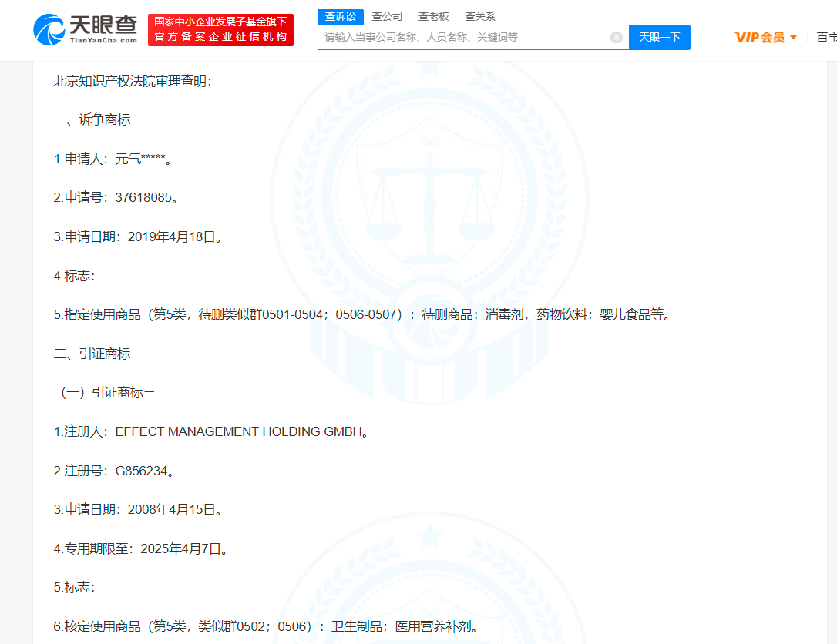This screenshot has height=644, width=837.
Task: Click the registrant EFFECT MANAGEMENT HOLDING GMBH
Action: [x=239, y=431]
